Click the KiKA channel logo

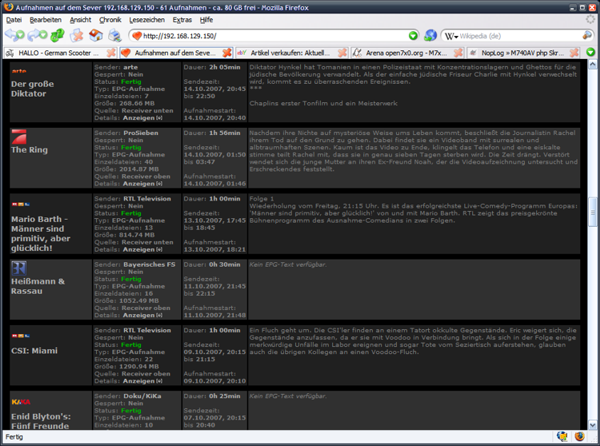21,402
